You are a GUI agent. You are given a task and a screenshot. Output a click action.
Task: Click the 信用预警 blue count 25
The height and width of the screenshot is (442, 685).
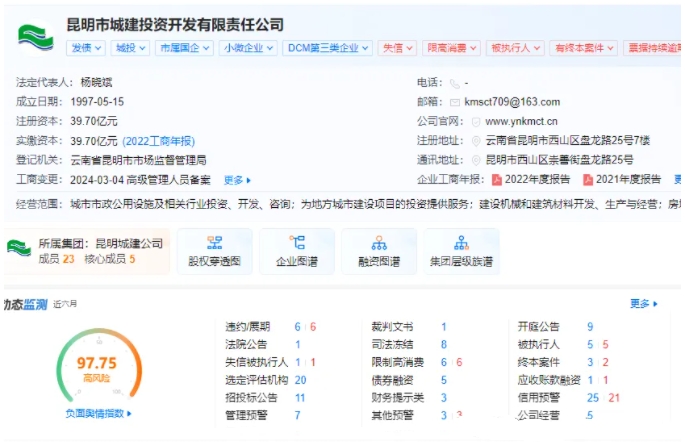593,398
